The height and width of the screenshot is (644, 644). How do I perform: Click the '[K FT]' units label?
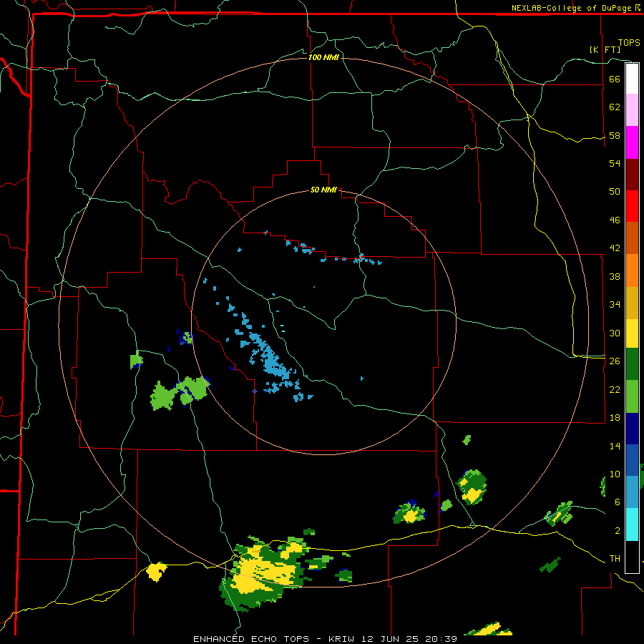(x=605, y=49)
